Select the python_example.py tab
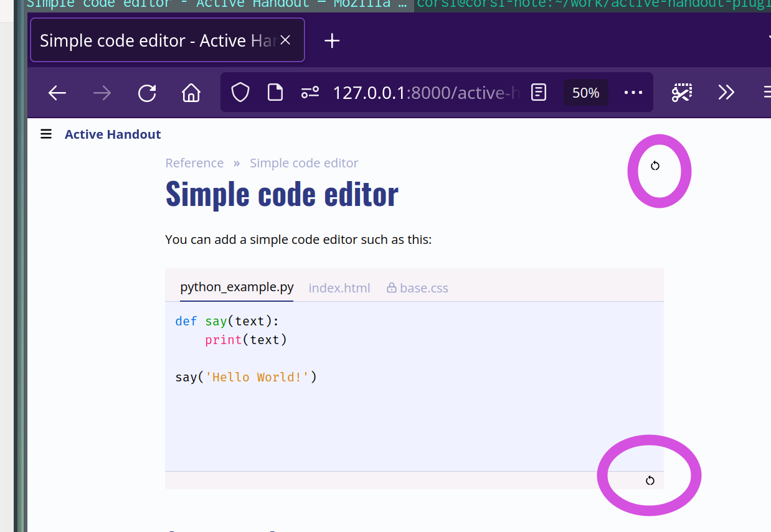 [237, 287]
